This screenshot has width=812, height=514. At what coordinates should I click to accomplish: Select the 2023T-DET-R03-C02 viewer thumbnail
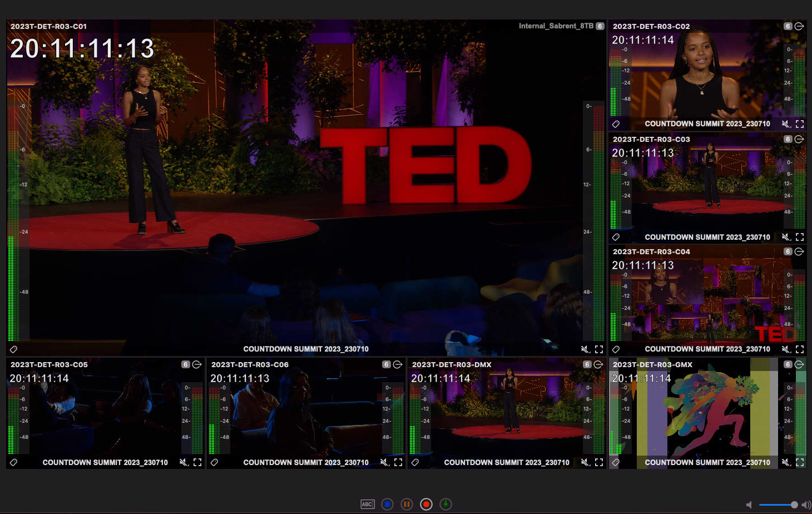707,75
